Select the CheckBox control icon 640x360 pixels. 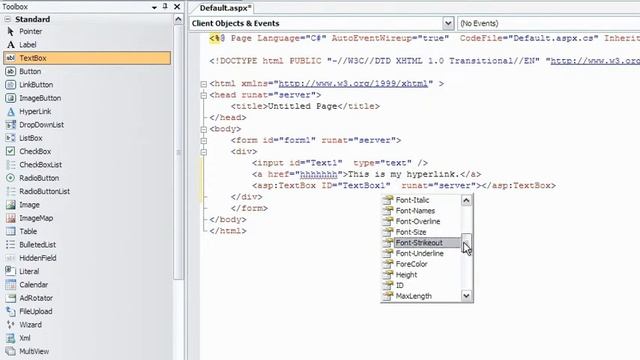pos(11,151)
